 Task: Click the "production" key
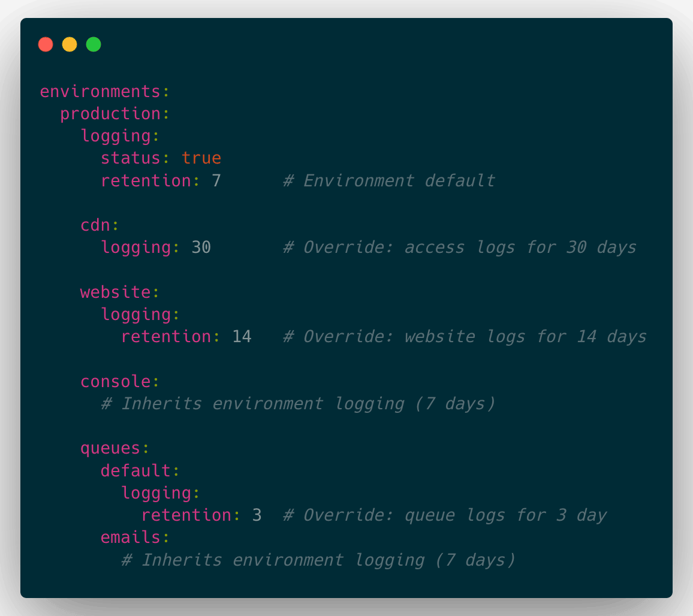click(x=110, y=114)
